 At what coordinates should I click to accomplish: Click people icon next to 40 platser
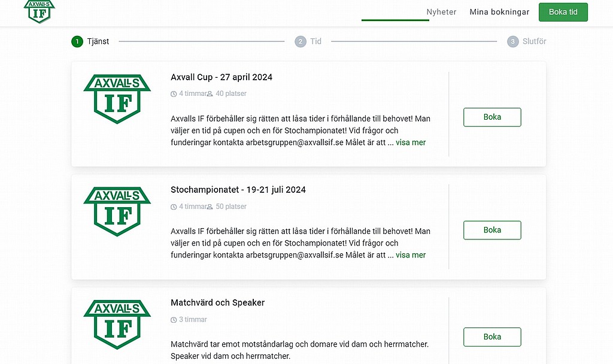pos(210,94)
